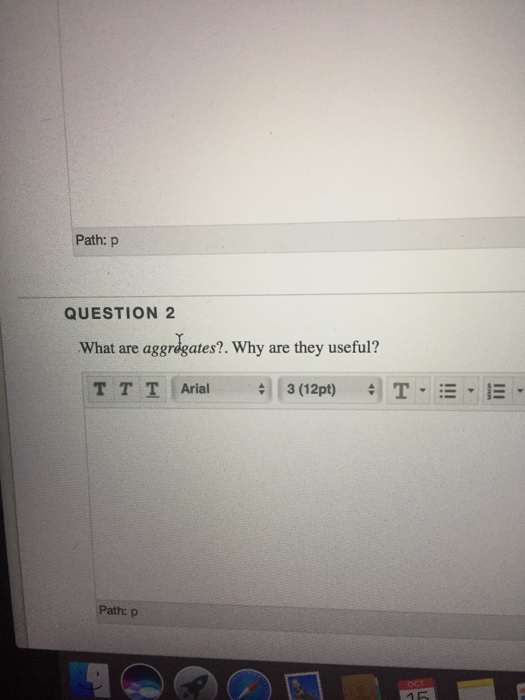Screen dimensions: 525x700
Task: Click the QUESTION 2 heading
Action: [120, 313]
